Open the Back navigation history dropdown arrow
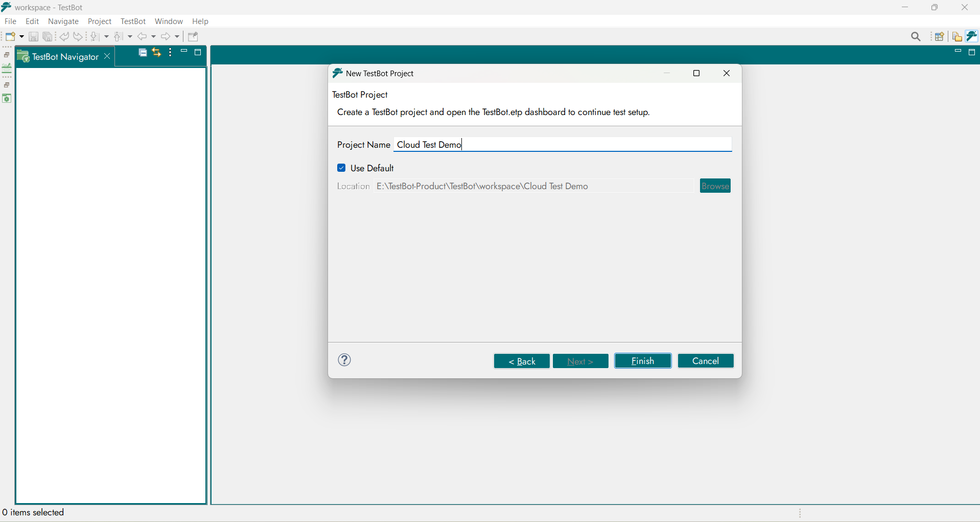 pos(153,37)
